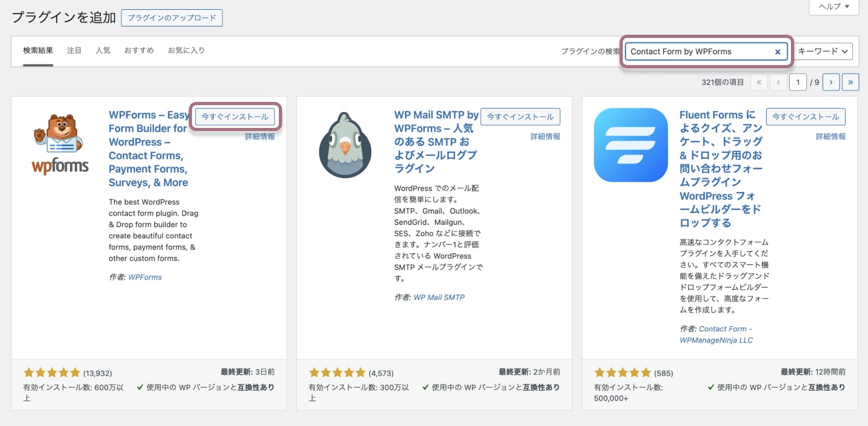Open the WPForms Easy Form Builder title link
Screen dimensions: 868x426
149,149
